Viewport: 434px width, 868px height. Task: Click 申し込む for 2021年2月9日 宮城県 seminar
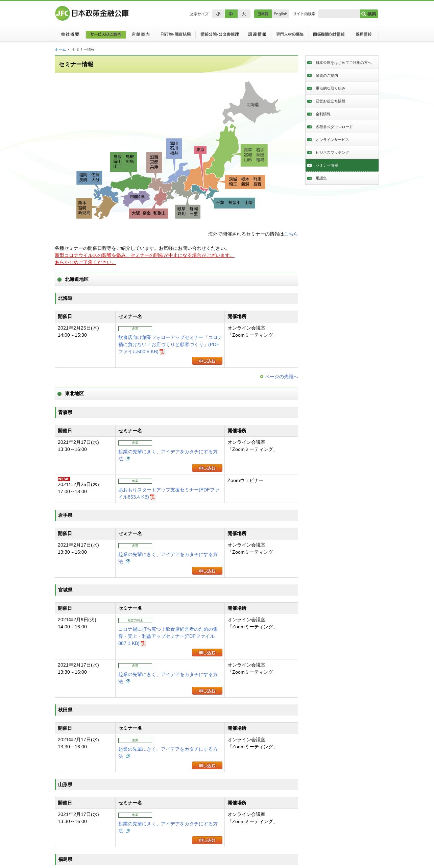pos(207,653)
